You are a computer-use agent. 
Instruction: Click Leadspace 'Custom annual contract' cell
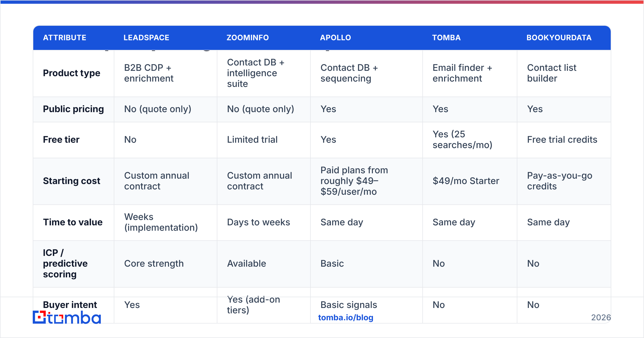click(166, 181)
